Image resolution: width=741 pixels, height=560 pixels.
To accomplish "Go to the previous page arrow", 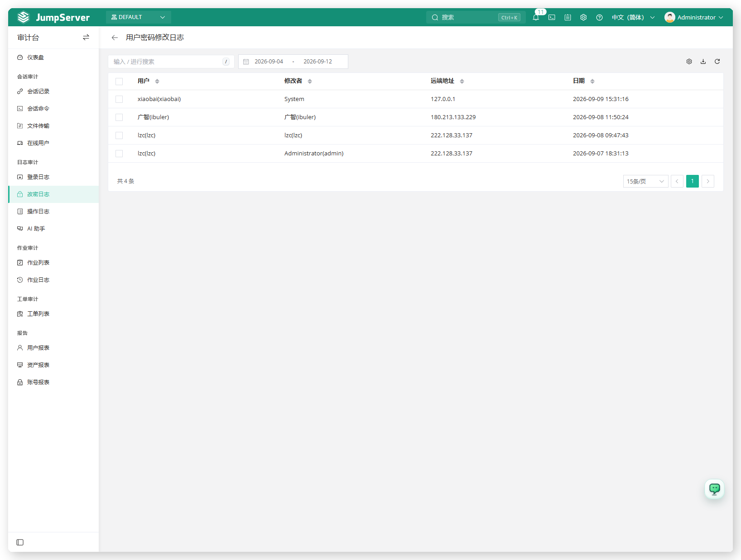I will coord(677,181).
